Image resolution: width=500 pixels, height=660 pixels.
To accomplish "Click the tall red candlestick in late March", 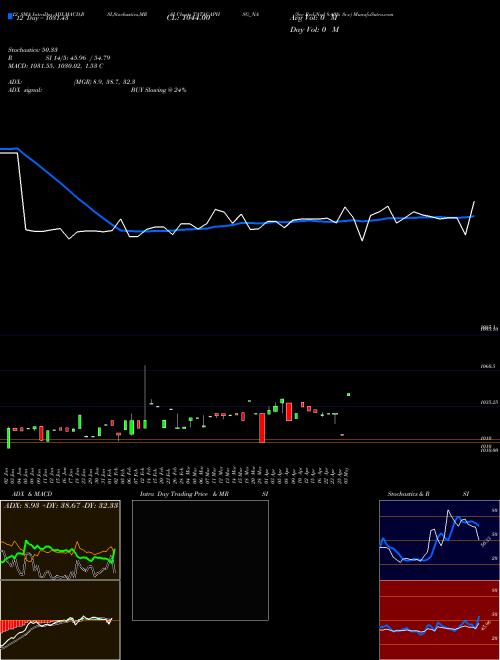I will click(x=262, y=427).
